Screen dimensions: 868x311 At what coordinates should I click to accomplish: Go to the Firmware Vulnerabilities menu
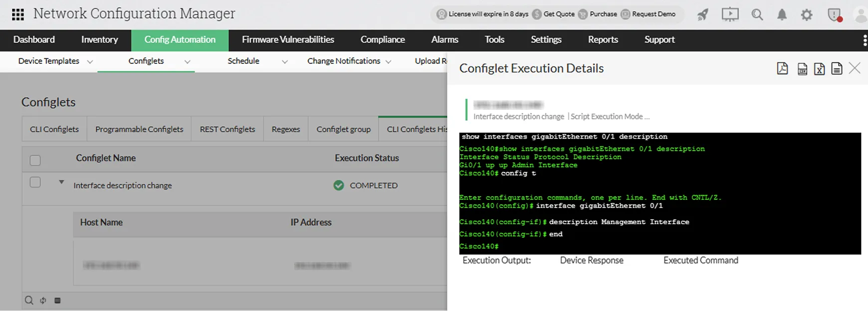288,40
